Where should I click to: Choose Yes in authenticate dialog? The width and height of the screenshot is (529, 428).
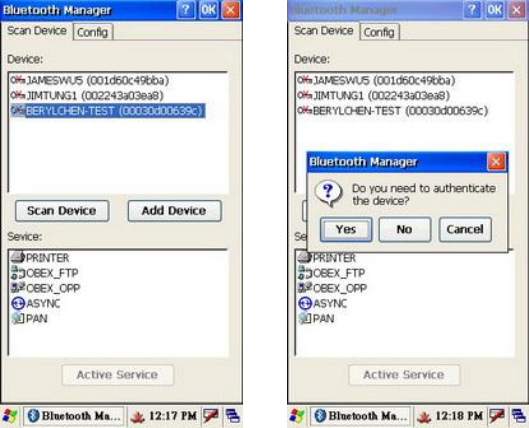[x=346, y=229]
